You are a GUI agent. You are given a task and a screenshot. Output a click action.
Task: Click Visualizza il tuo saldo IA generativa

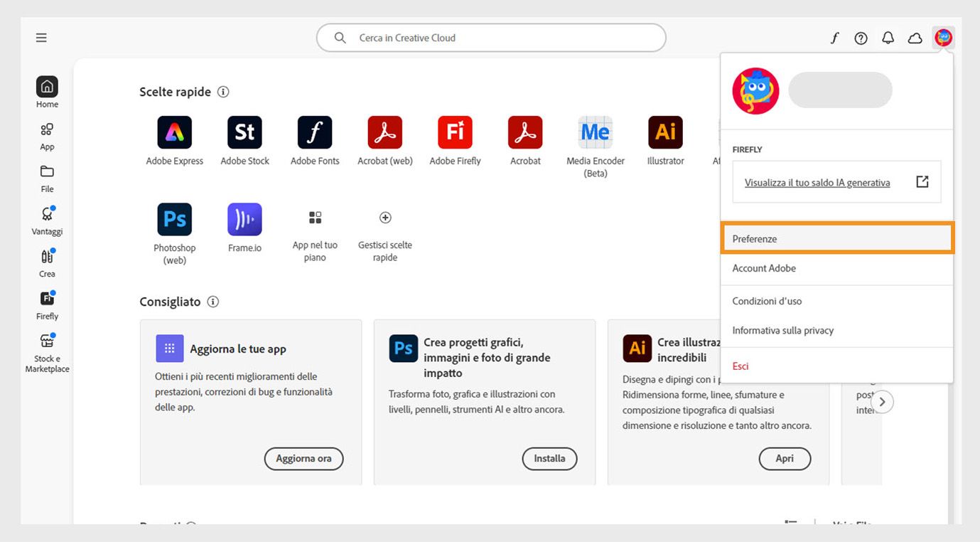tap(817, 183)
